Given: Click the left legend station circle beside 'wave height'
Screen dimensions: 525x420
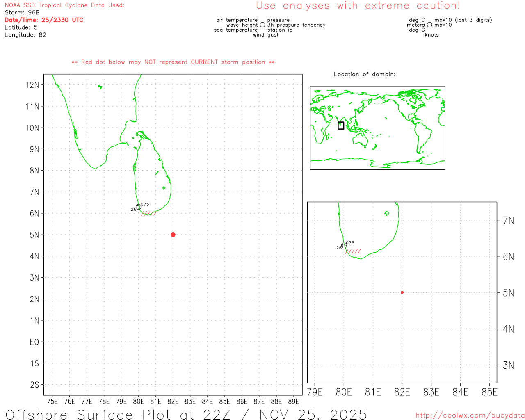Looking at the screenshot, I should 262,25.
